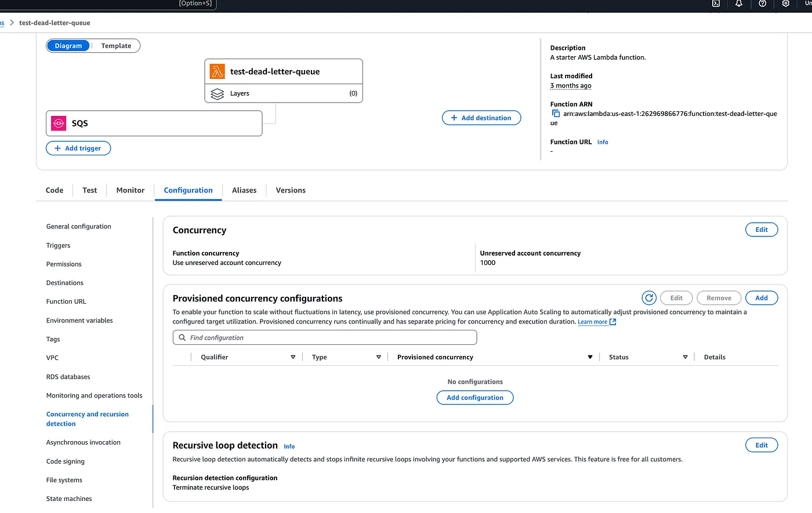Screen dimensions: 812x513
Task: Open Code signing section
Action: coord(66,461)
